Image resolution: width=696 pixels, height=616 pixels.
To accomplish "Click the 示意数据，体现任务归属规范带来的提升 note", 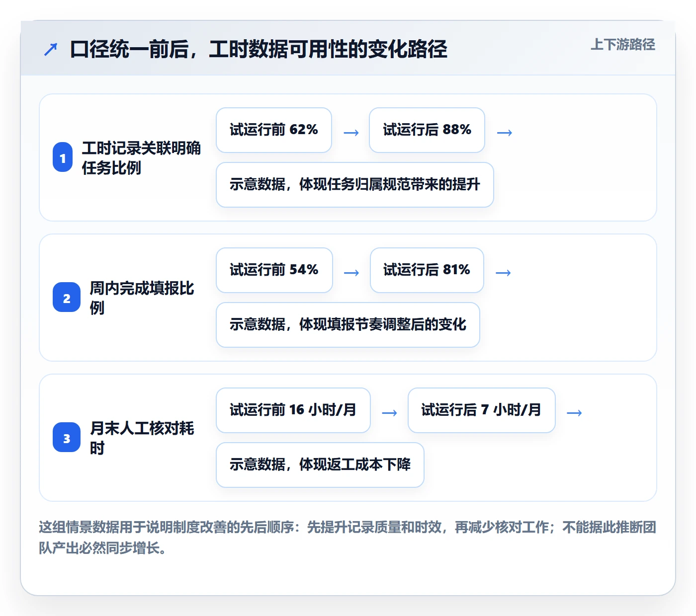I will [x=355, y=185].
